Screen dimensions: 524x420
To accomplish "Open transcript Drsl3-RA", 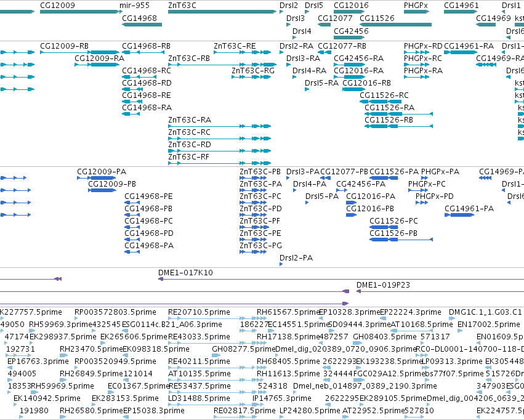I will 303,58.
